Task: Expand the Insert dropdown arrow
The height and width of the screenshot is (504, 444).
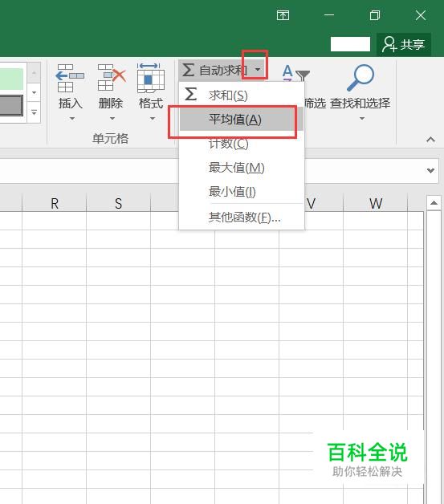Action: [72, 119]
